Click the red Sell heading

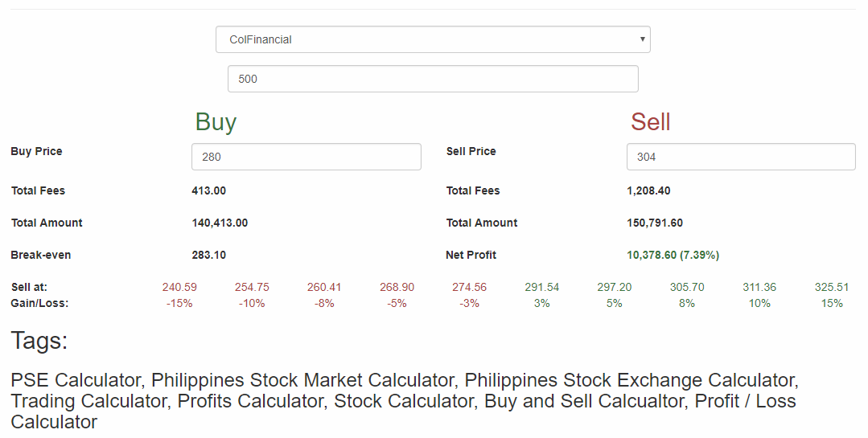651,121
